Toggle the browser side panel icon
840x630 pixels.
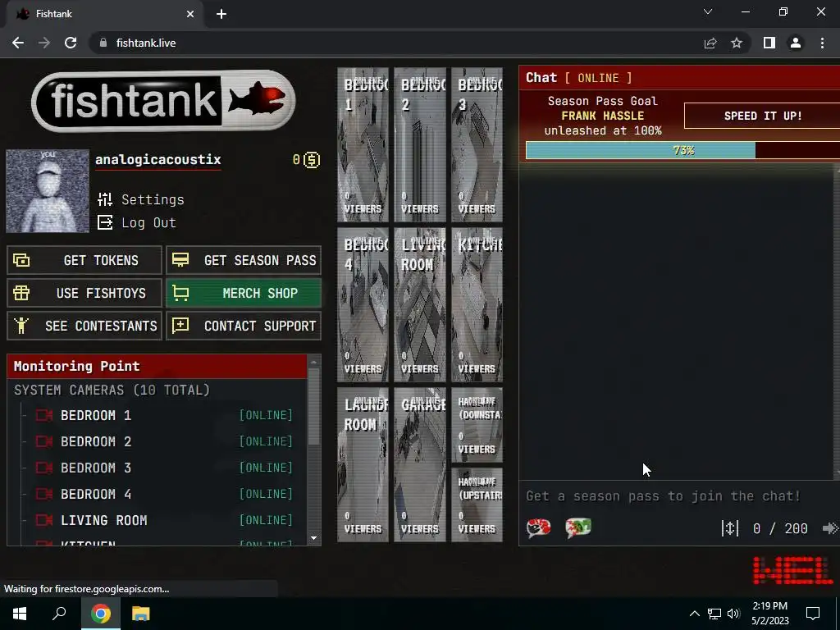point(769,43)
